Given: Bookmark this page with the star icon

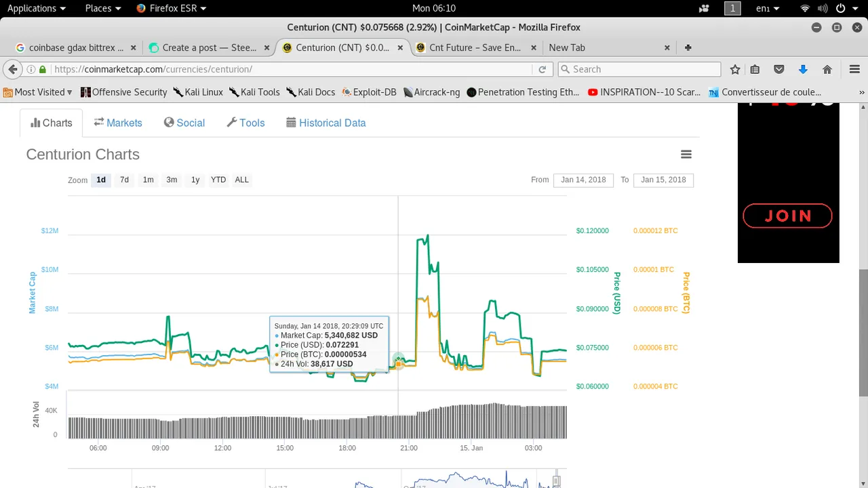Looking at the screenshot, I should pyautogui.click(x=735, y=69).
